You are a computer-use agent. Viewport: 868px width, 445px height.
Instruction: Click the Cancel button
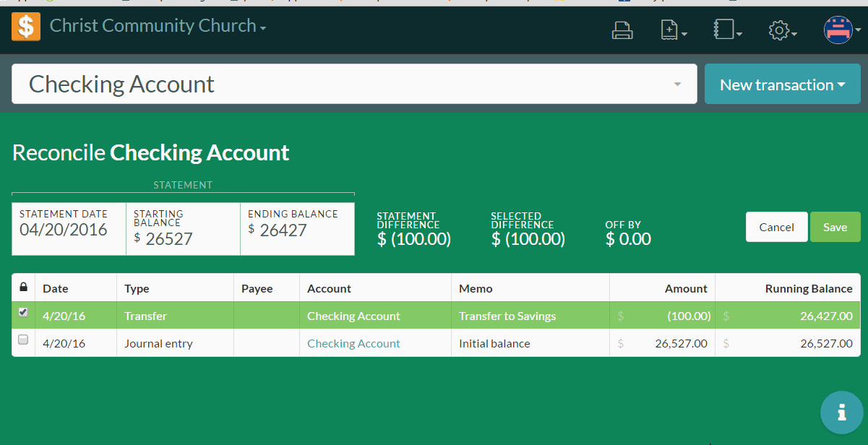pos(776,226)
